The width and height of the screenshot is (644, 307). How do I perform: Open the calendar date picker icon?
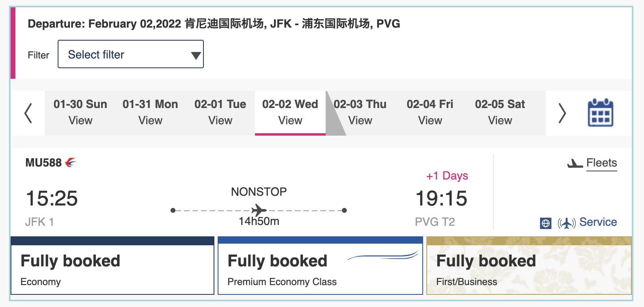tap(601, 113)
